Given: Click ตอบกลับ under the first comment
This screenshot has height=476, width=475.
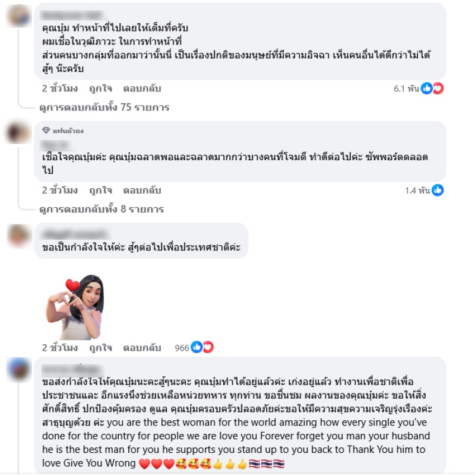Looking at the screenshot, I should pos(142,88).
